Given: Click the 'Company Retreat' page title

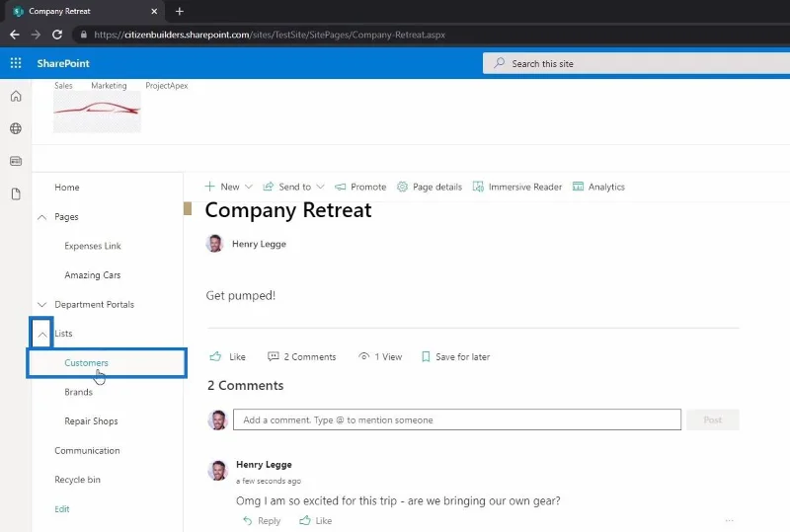Looking at the screenshot, I should coord(288,210).
